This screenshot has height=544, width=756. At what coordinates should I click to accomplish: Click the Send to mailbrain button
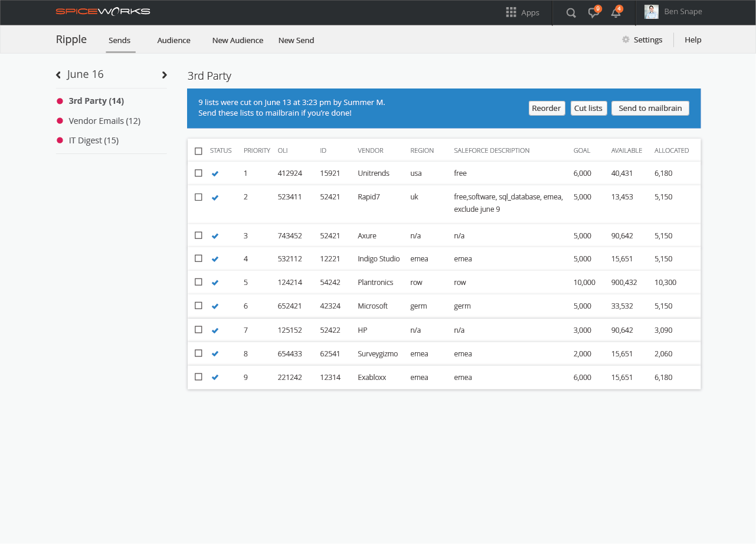click(x=650, y=108)
